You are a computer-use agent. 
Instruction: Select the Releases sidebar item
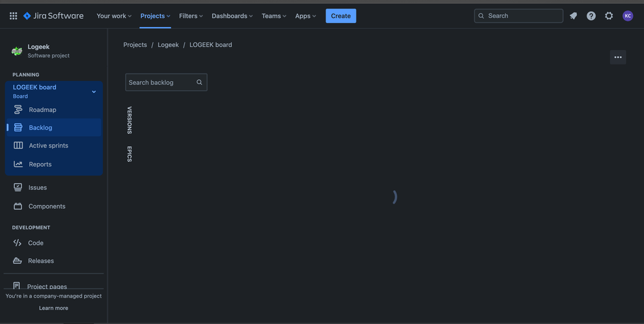41,261
